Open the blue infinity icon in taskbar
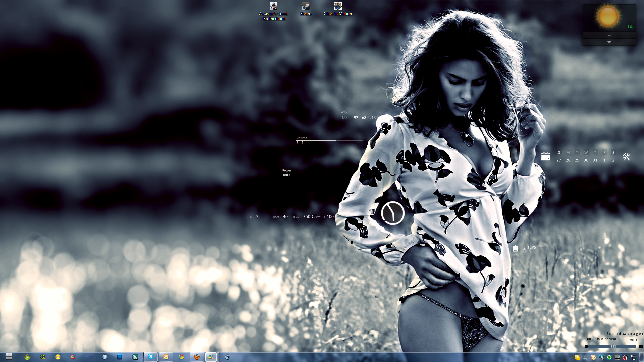This screenshot has width=644, height=362. pyautogui.click(x=89, y=357)
